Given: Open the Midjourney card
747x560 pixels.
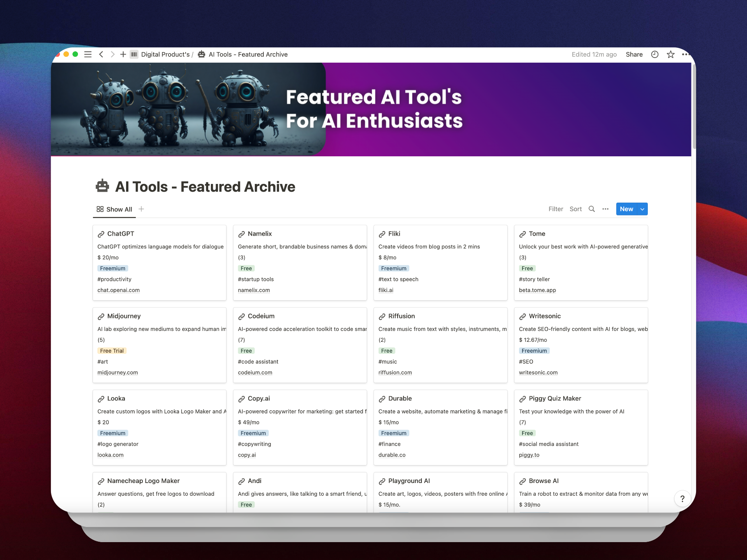Looking at the screenshot, I should coord(124,316).
